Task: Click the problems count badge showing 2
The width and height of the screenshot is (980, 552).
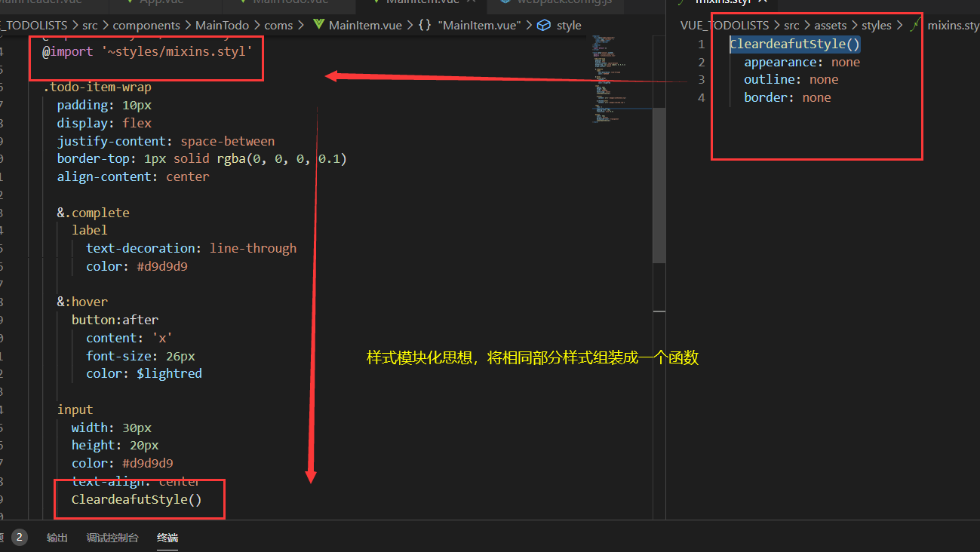Action: [20, 538]
